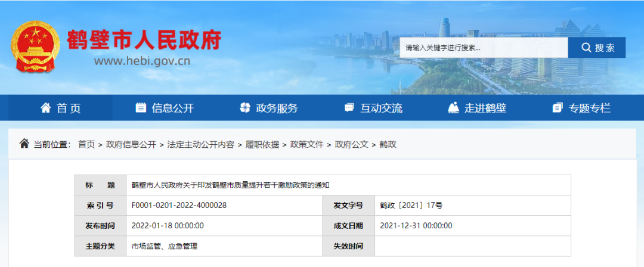
Task: Click the chat bubble icon beside 互动交流
Action: pyautogui.click(x=349, y=108)
